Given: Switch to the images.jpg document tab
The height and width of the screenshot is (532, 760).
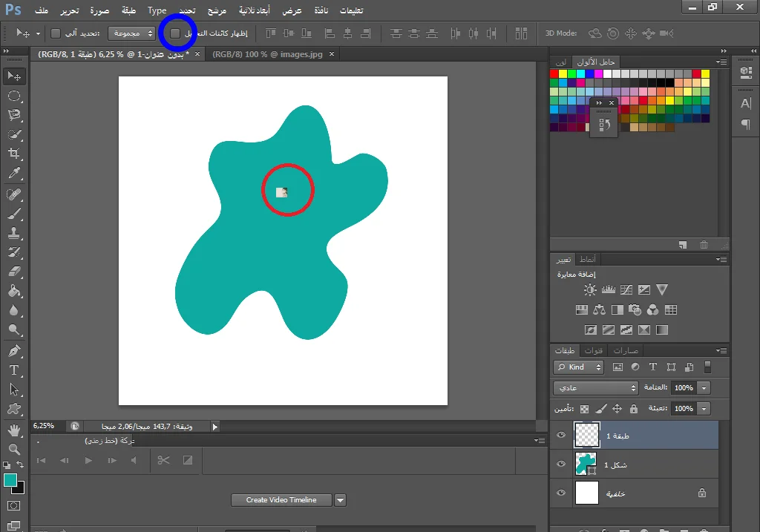Looking at the screenshot, I should 268,54.
